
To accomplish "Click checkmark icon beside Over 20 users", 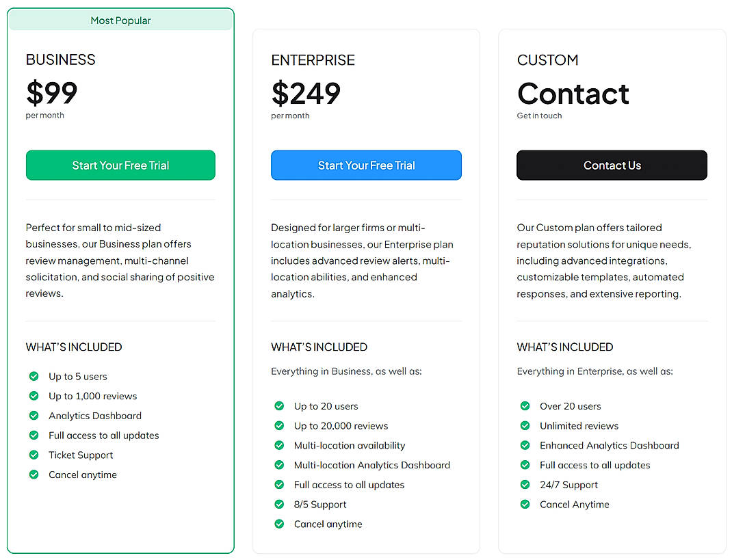I will (x=525, y=406).
